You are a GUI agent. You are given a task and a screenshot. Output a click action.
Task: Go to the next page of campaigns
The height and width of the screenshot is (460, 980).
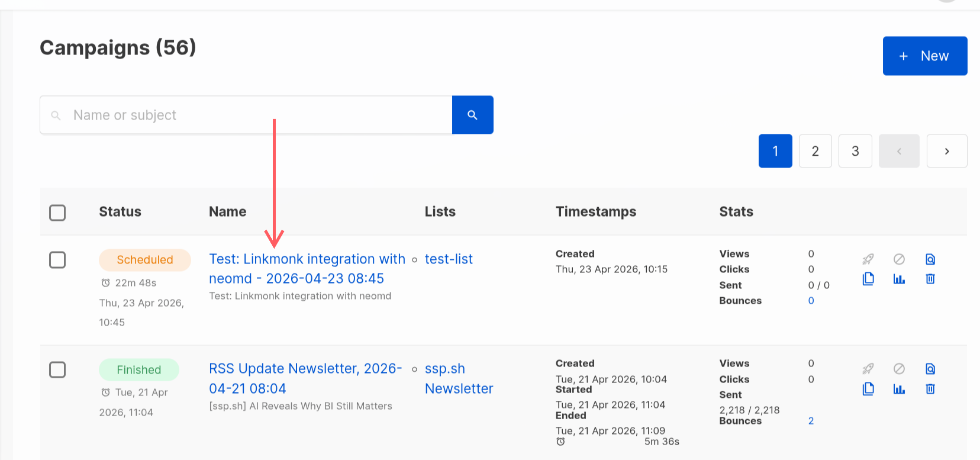[946, 151]
